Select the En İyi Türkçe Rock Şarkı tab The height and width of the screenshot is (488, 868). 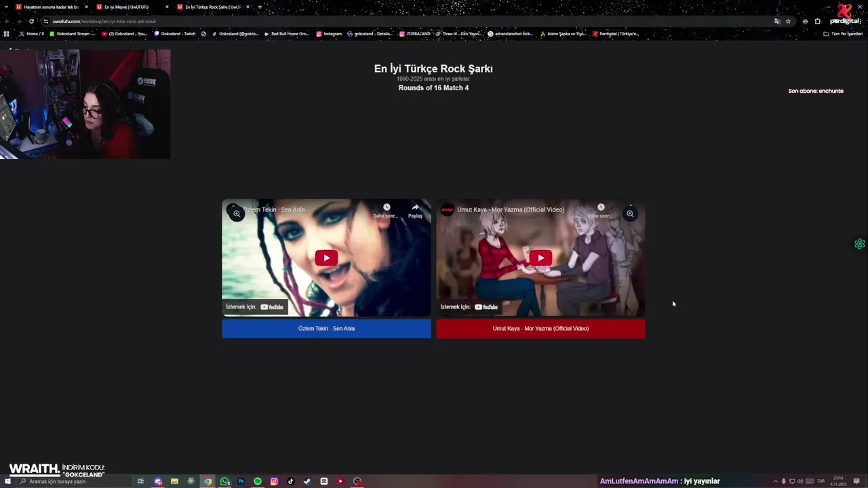click(x=210, y=7)
